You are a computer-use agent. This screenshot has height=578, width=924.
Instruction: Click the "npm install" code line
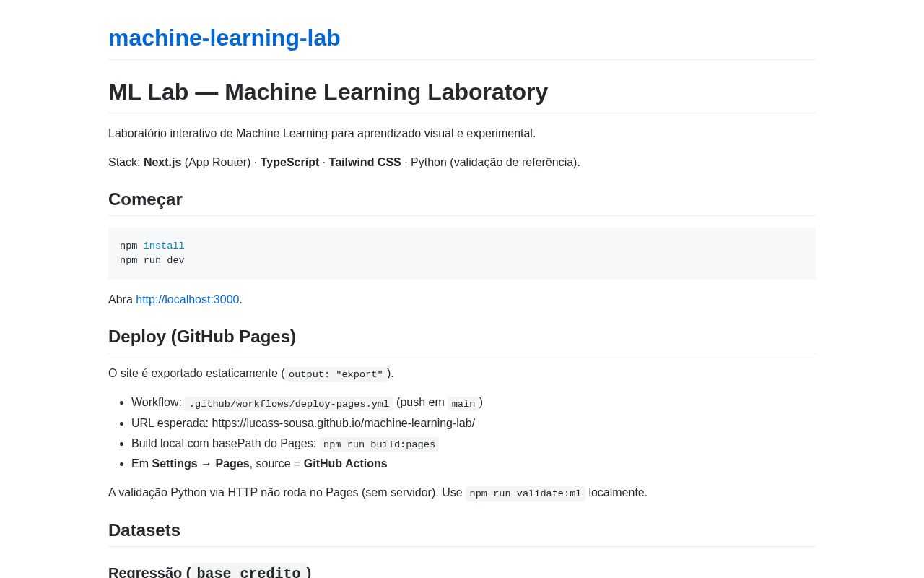coord(152,246)
